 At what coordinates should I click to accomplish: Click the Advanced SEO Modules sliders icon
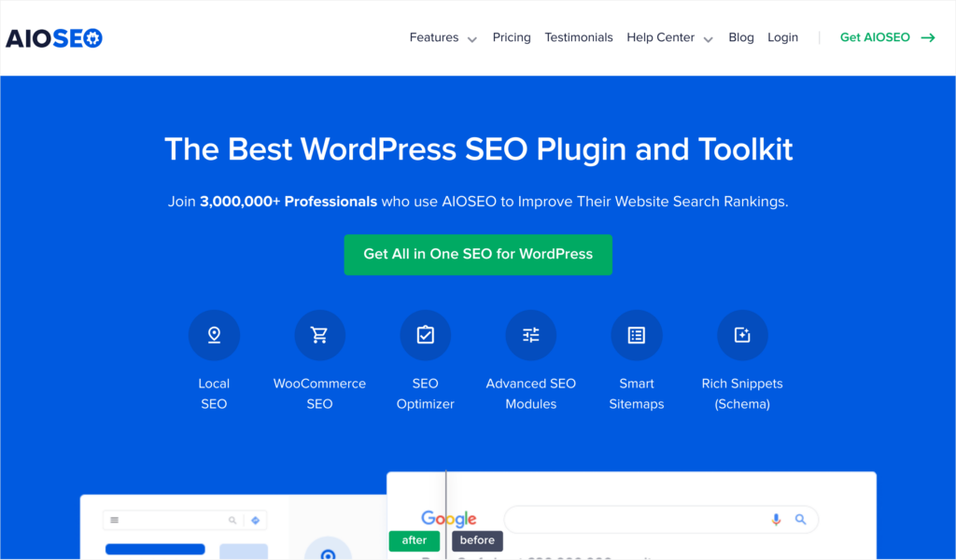(x=530, y=334)
